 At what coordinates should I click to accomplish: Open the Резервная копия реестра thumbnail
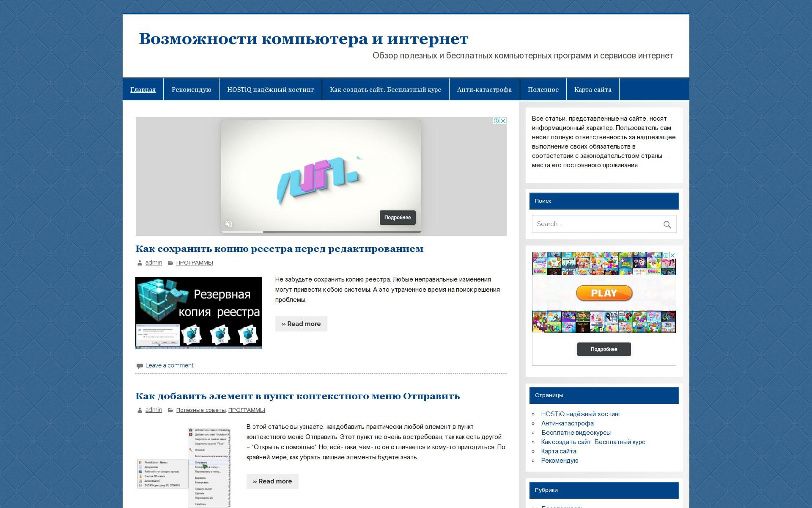(199, 313)
